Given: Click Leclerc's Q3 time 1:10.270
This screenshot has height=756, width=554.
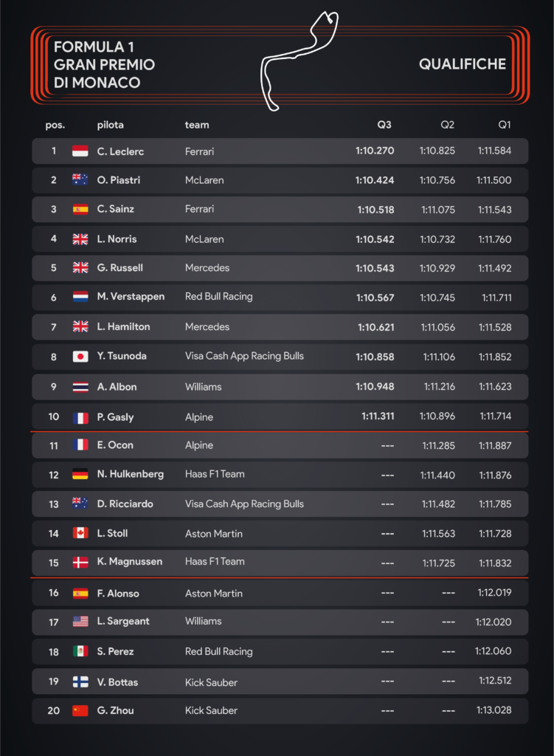Looking at the screenshot, I should [x=375, y=151].
